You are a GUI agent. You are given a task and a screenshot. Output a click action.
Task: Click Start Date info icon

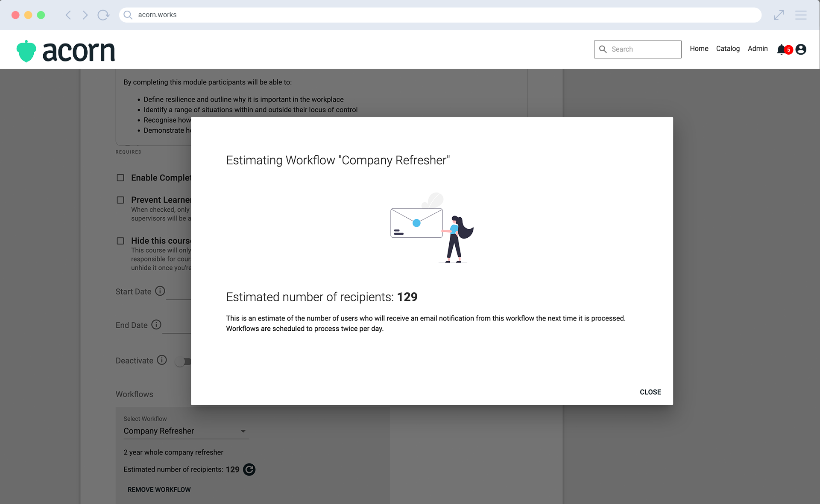(x=160, y=291)
